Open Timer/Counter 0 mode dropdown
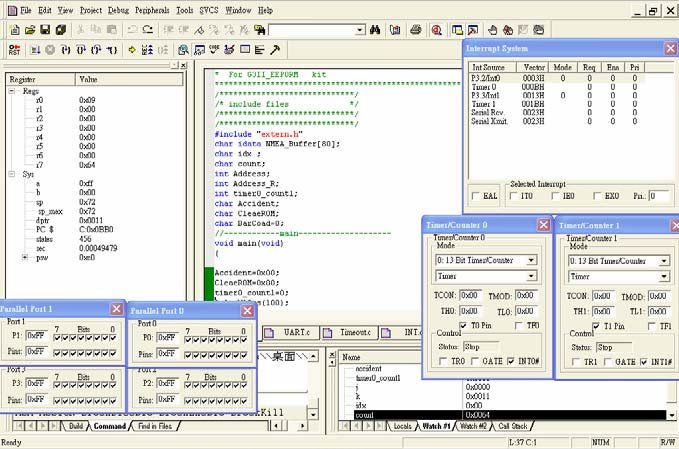 (x=531, y=260)
